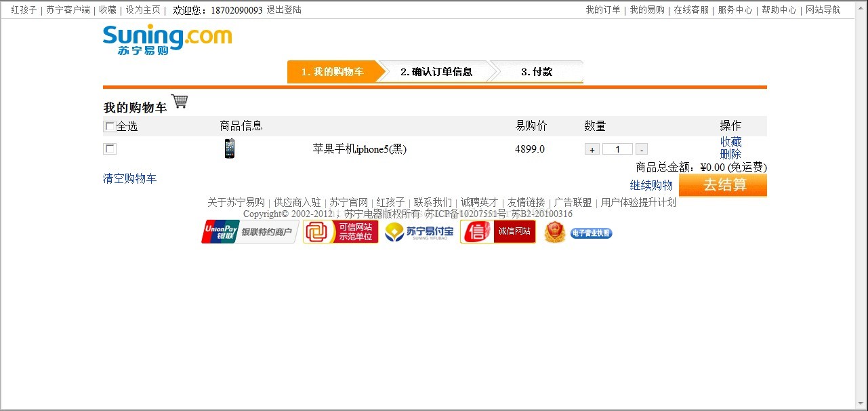Tick the checkbox for the iPhone5 row
868x411 pixels.
110,149
